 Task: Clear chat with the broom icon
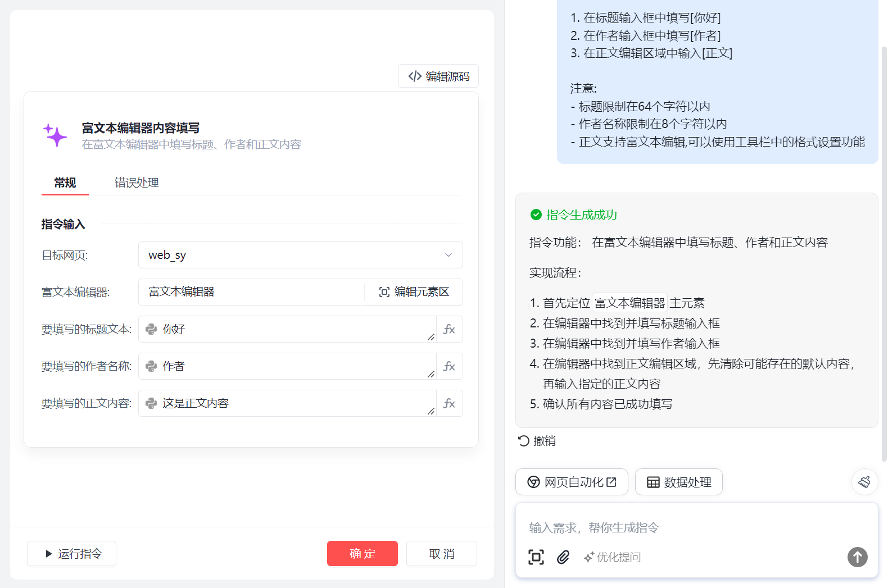[x=864, y=482]
